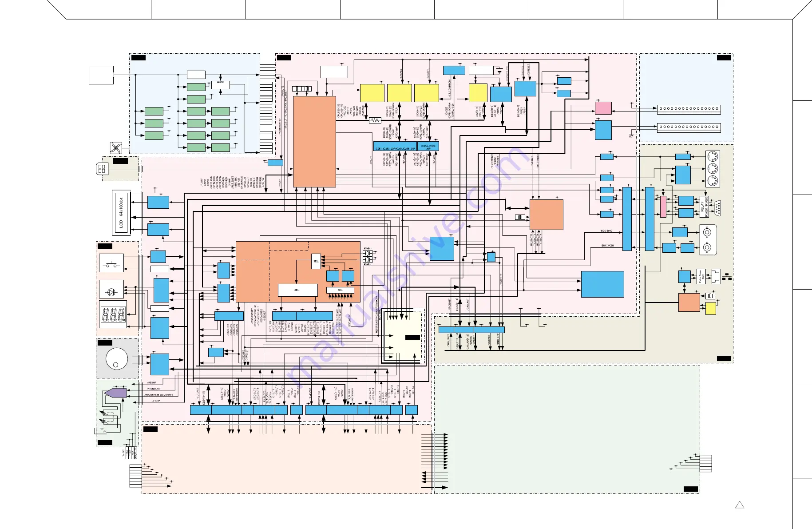Click the Pulse Trans T001 block
Image resolution: width=812 pixels, height=529 pixels.
tap(701, 276)
